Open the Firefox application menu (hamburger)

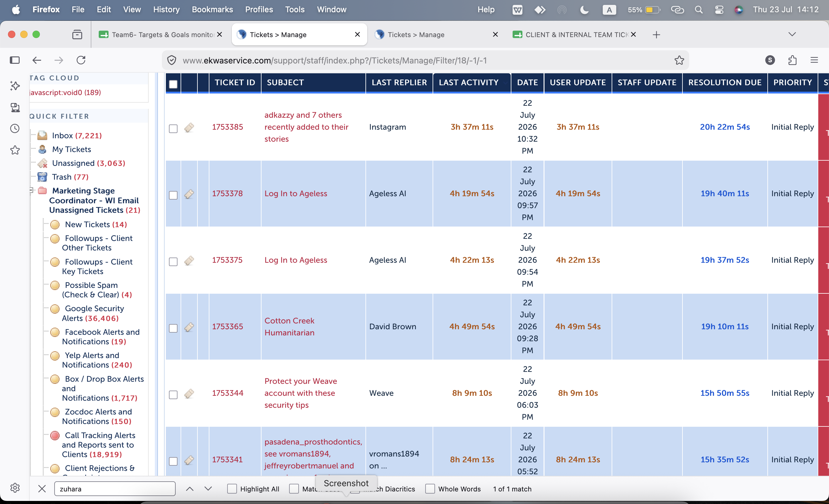814,60
